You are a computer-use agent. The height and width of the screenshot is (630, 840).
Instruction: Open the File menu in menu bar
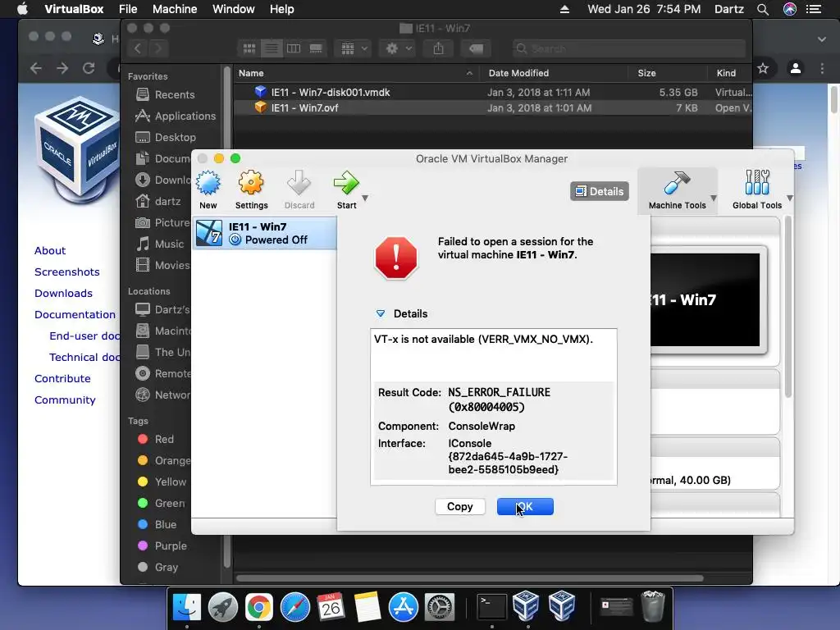128,9
